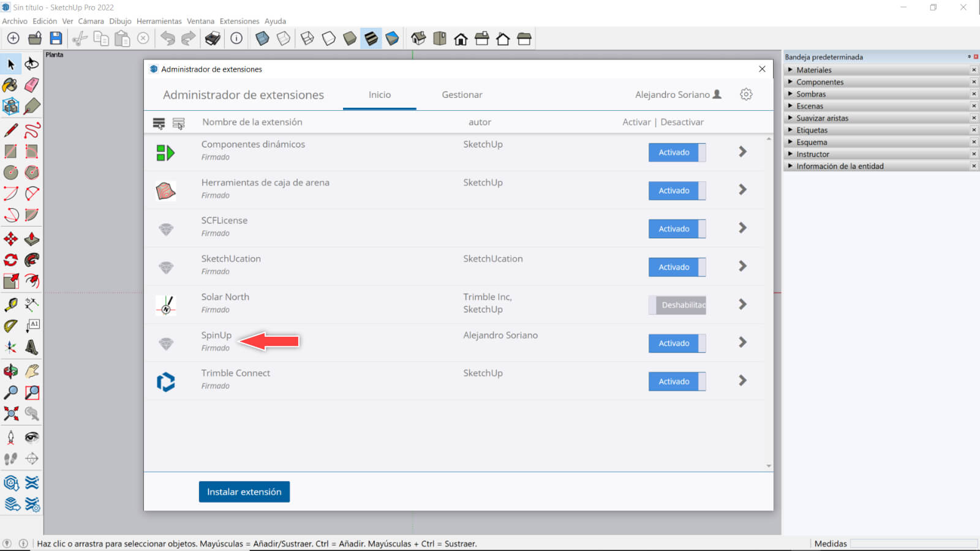Open the Alejandro Soriano account button
Screen dimensions: 980x551
tap(678, 95)
